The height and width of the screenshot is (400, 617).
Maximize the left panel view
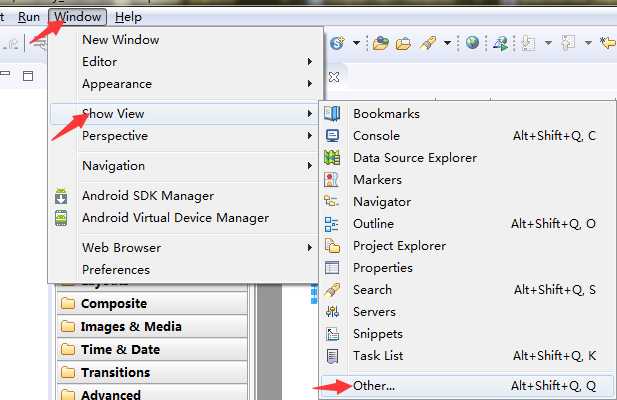point(28,76)
